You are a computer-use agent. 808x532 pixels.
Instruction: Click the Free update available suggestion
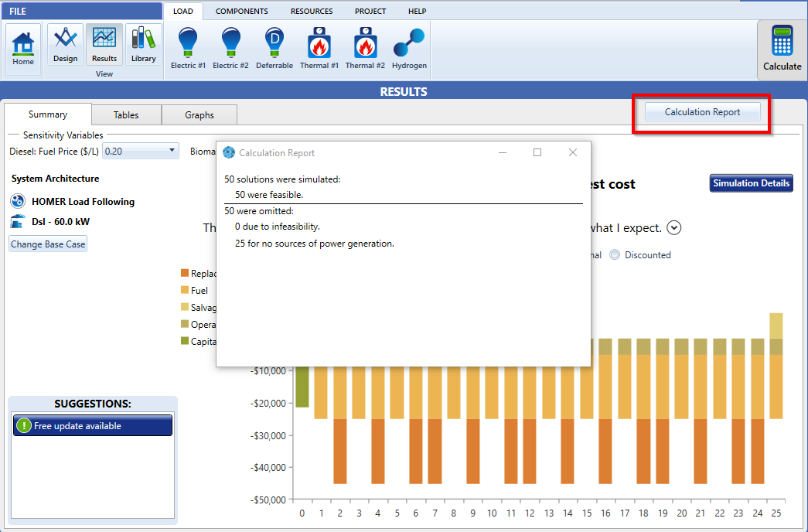coord(92,426)
